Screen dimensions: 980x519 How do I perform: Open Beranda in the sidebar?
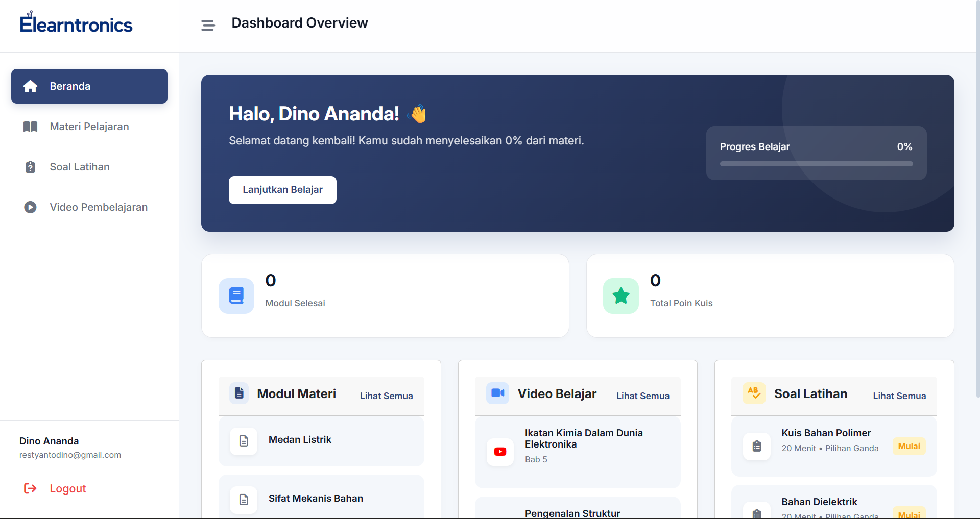tap(89, 86)
